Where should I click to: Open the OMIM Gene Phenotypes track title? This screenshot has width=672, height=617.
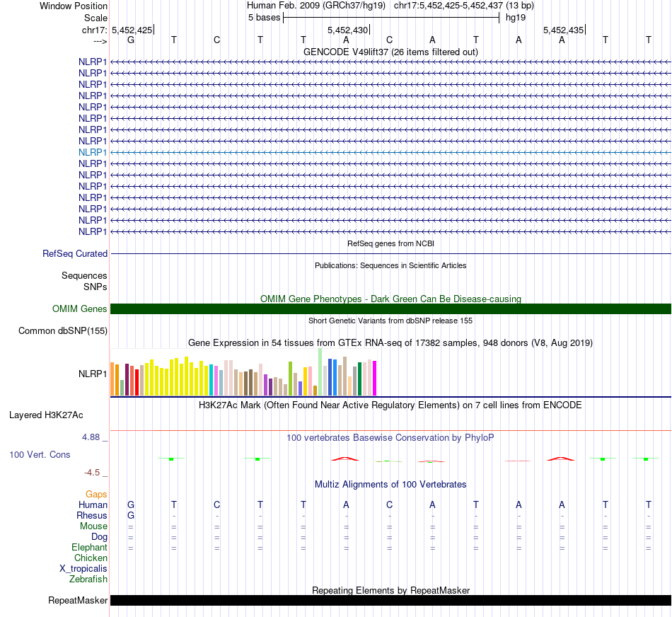pos(390,299)
